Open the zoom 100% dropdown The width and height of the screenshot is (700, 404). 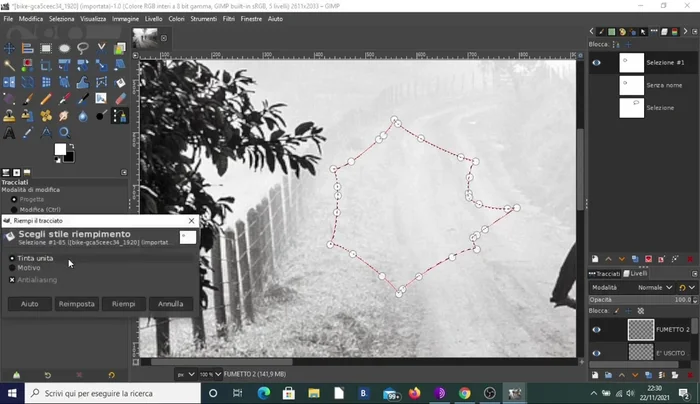[x=208, y=374]
